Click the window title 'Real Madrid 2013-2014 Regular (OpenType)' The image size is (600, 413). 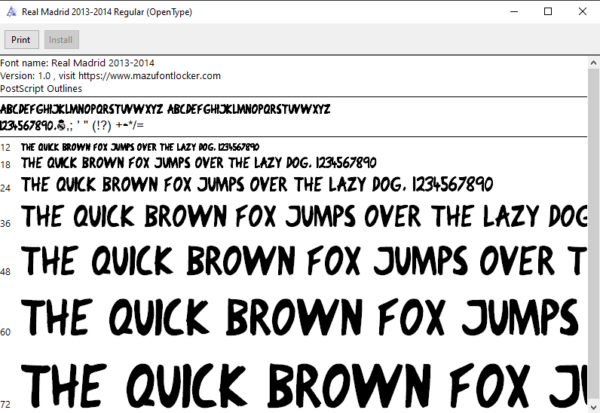coord(107,12)
